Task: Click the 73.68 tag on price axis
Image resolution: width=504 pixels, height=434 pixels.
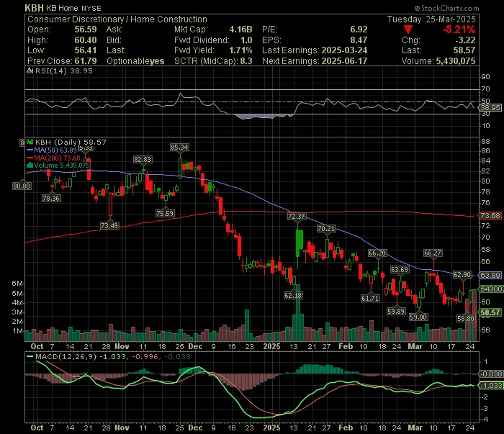Action: 490,215
